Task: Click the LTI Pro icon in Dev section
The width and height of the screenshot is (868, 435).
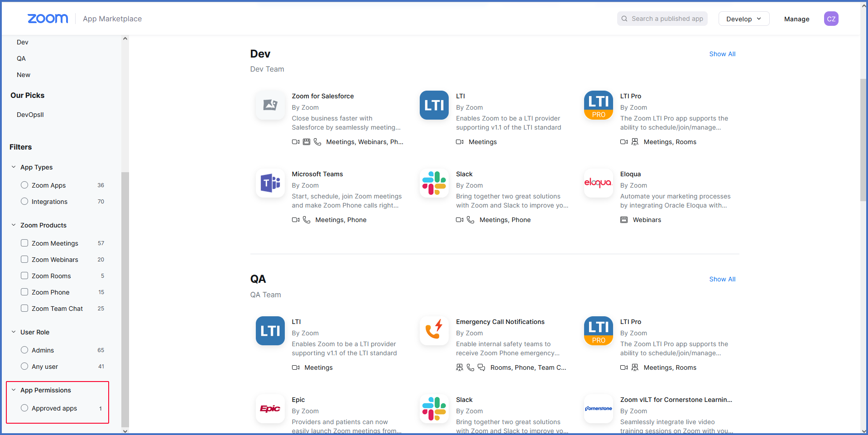Action: click(599, 105)
